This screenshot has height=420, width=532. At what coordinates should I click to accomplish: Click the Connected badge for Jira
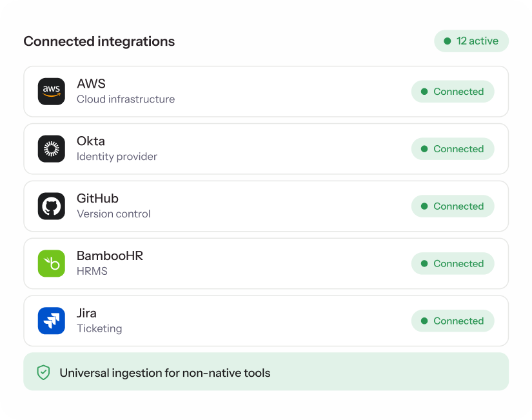click(x=453, y=321)
